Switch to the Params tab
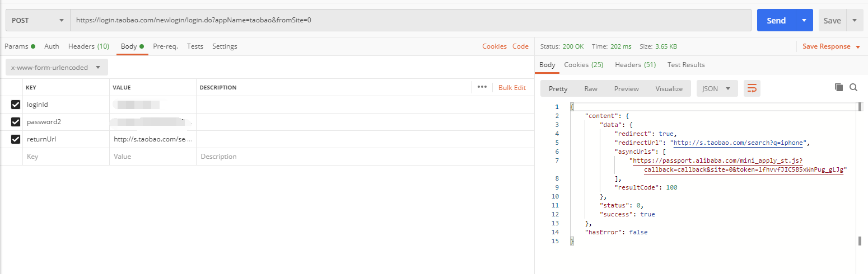 (20, 46)
